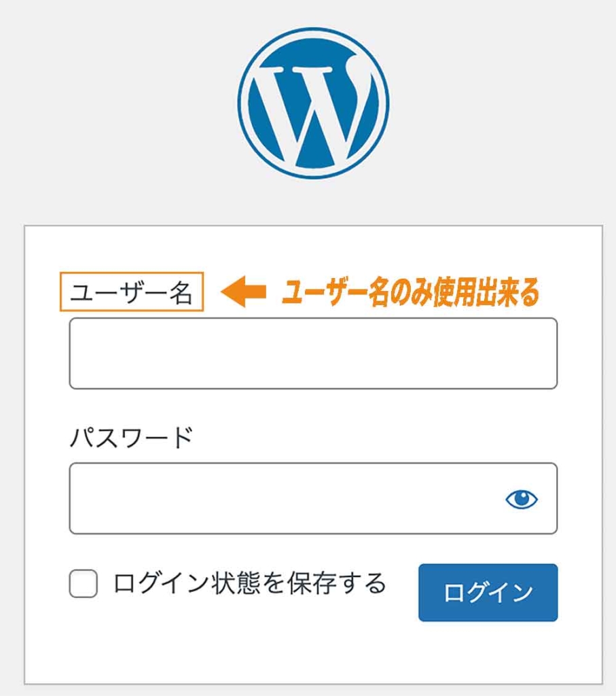616x696 pixels.
Task: Click gray background left of WordPress logo
Action: 120,103
